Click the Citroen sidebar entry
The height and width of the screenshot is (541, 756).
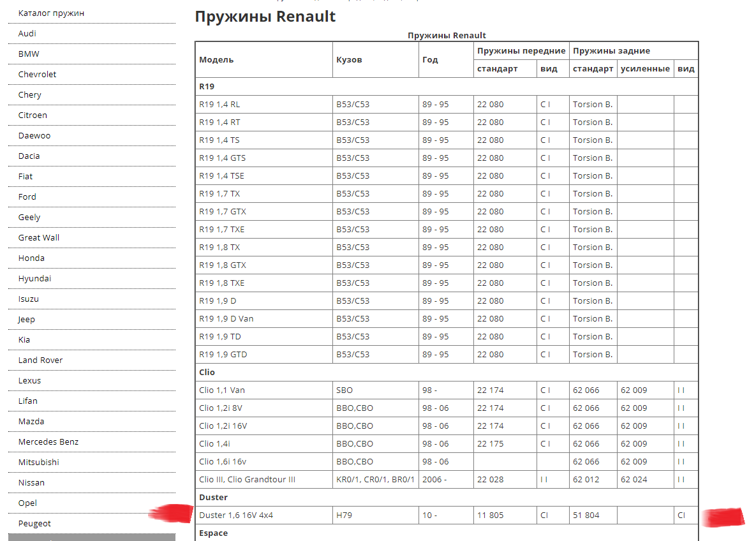pos(33,115)
